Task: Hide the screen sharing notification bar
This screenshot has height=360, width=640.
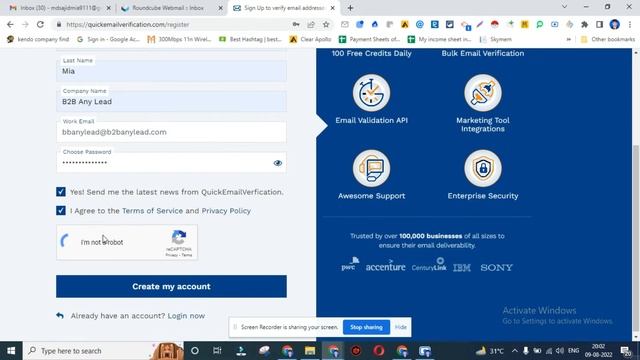Action: click(x=401, y=327)
